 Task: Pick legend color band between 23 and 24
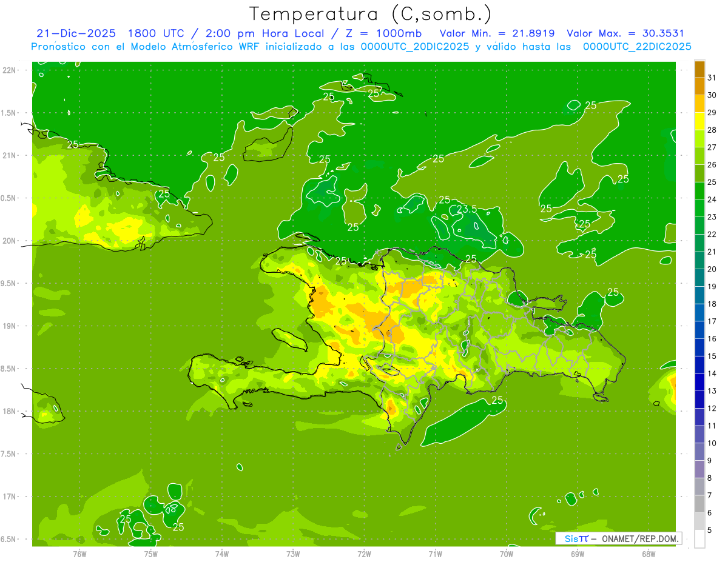[699, 209]
